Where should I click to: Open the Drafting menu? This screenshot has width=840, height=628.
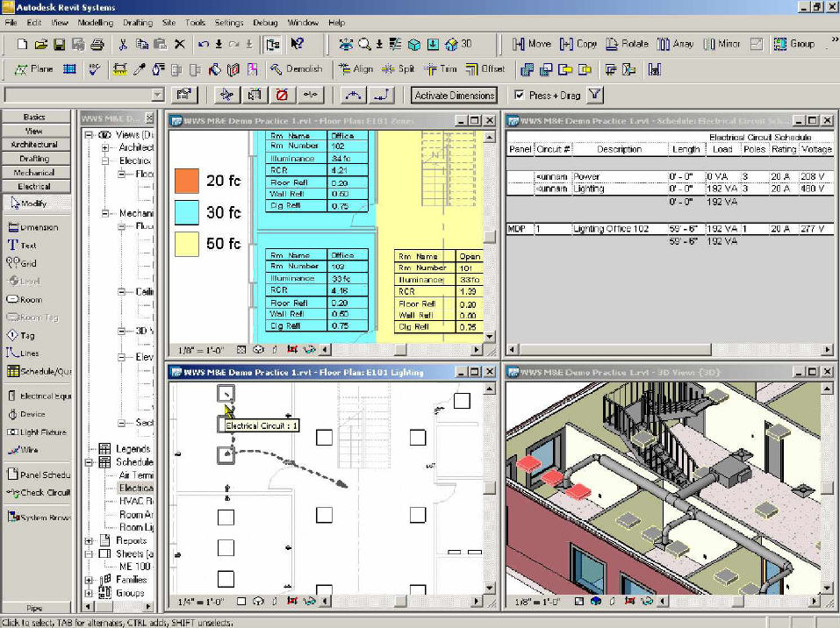[x=138, y=23]
